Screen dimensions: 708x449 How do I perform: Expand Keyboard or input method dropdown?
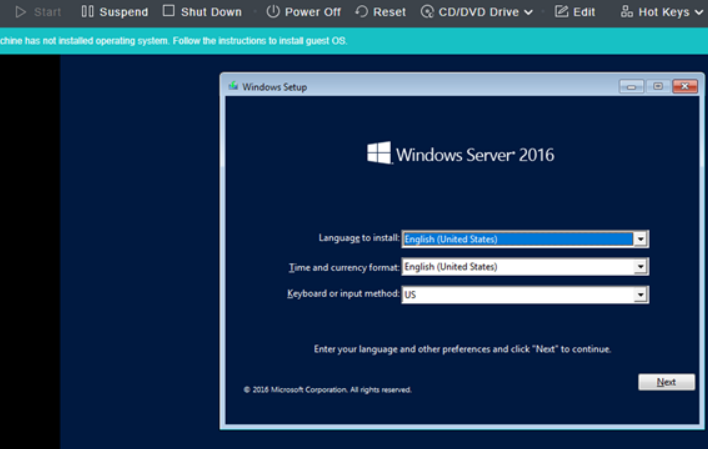tap(640, 295)
